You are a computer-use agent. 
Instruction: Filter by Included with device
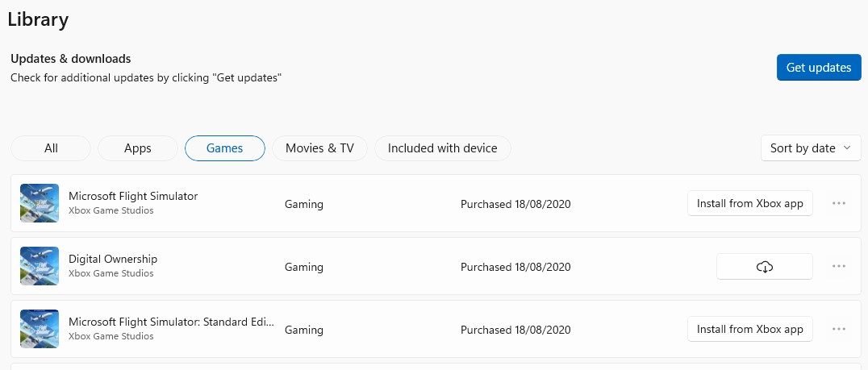442,148
